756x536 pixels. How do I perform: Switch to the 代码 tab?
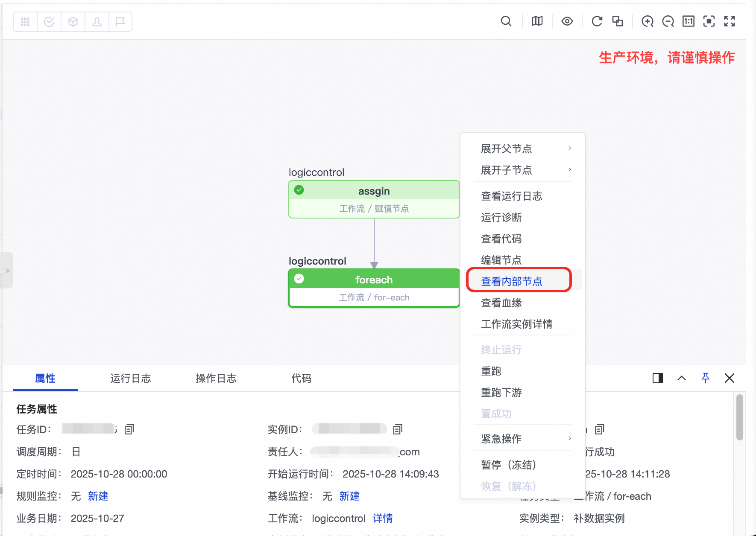[x=302, y=378]
